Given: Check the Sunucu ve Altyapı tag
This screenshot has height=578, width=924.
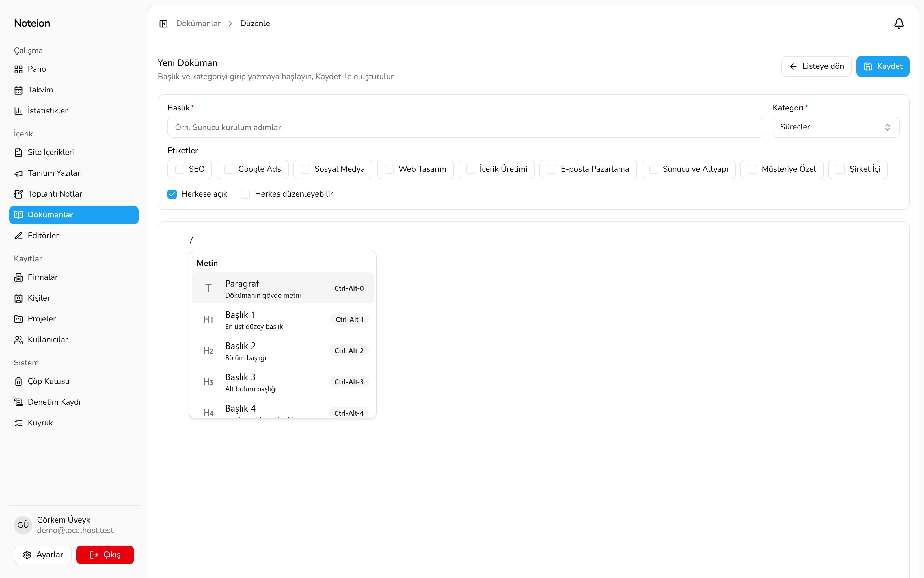Looking at the screenshot, I should pyautogui.click(x=654, y=169).
